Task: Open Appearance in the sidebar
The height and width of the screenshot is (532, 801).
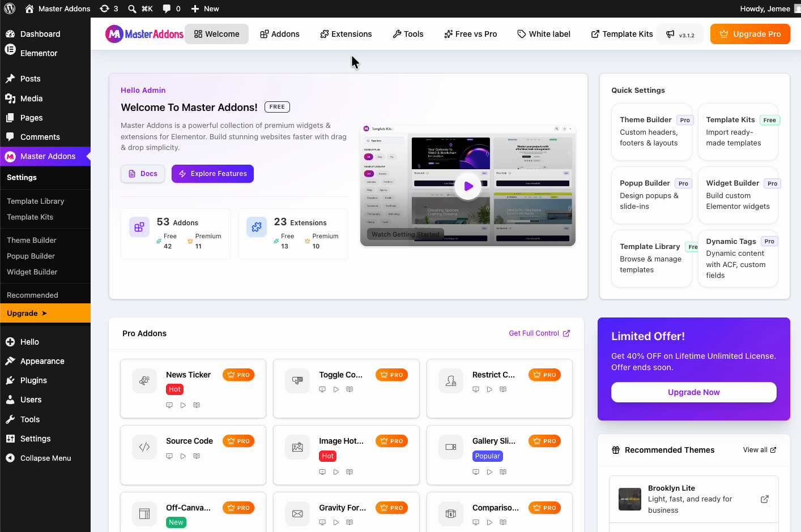Action: pyautogui.click(x=45, y=361)
